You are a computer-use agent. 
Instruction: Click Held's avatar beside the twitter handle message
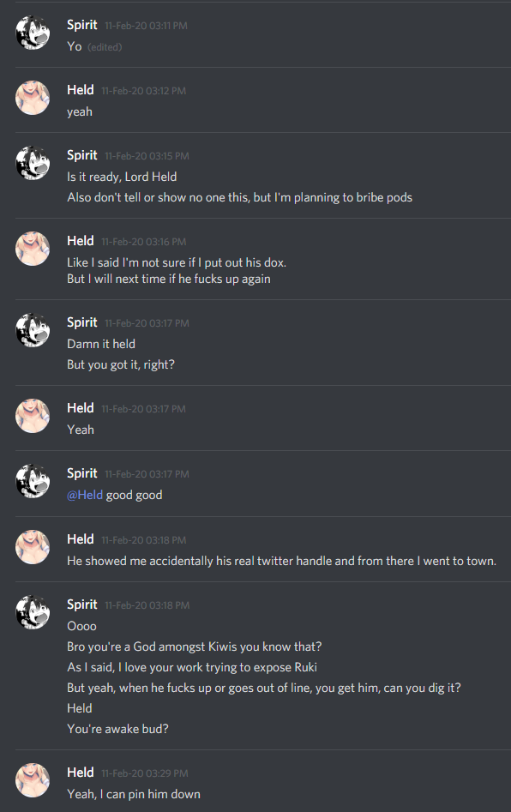33,547
